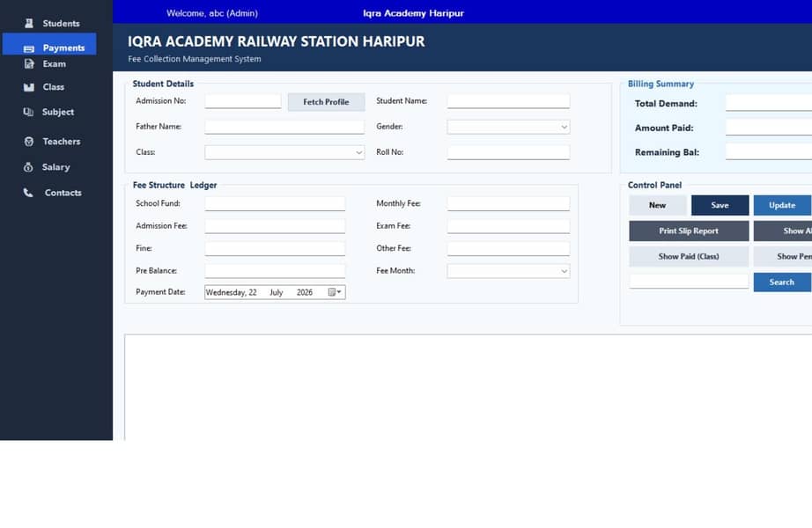Viewport: 812px width, 528px height.
Task: Focus the Total Demand field
Action: click(769, 103)
